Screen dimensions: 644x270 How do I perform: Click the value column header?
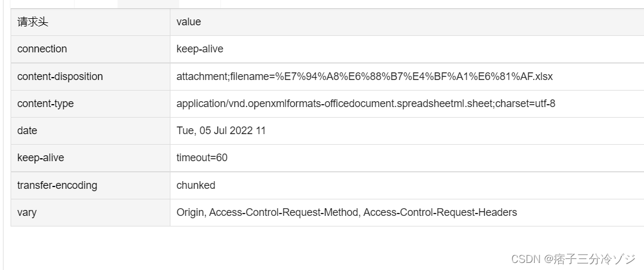click(189, 22)
